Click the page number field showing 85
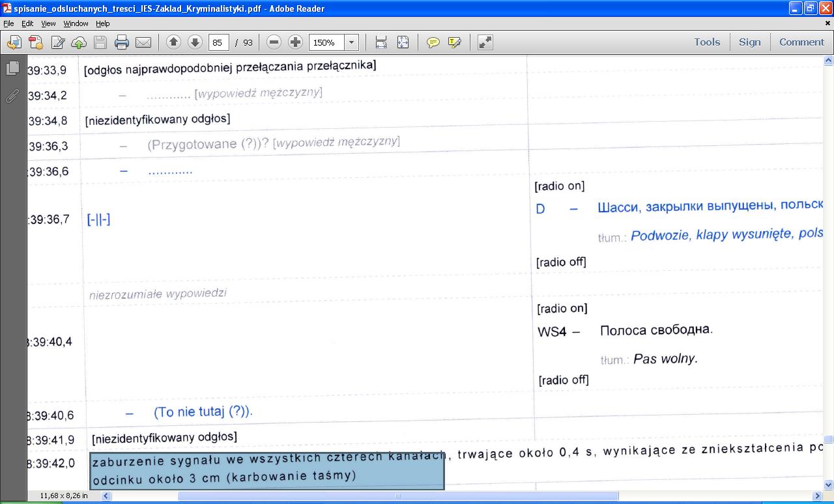Image resolution: width=834 pixels, height=504 pixels. coord(218,42)
